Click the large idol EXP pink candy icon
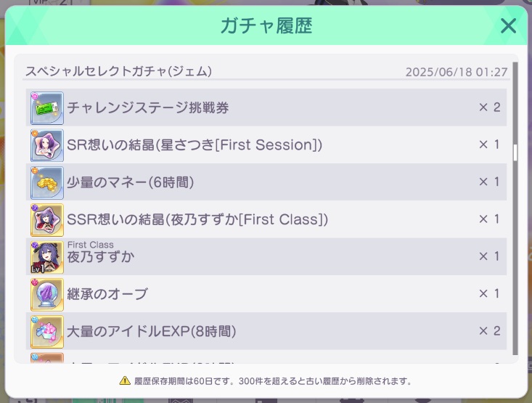This screenshot has width=532, height=403. click(x=47, y=332)
